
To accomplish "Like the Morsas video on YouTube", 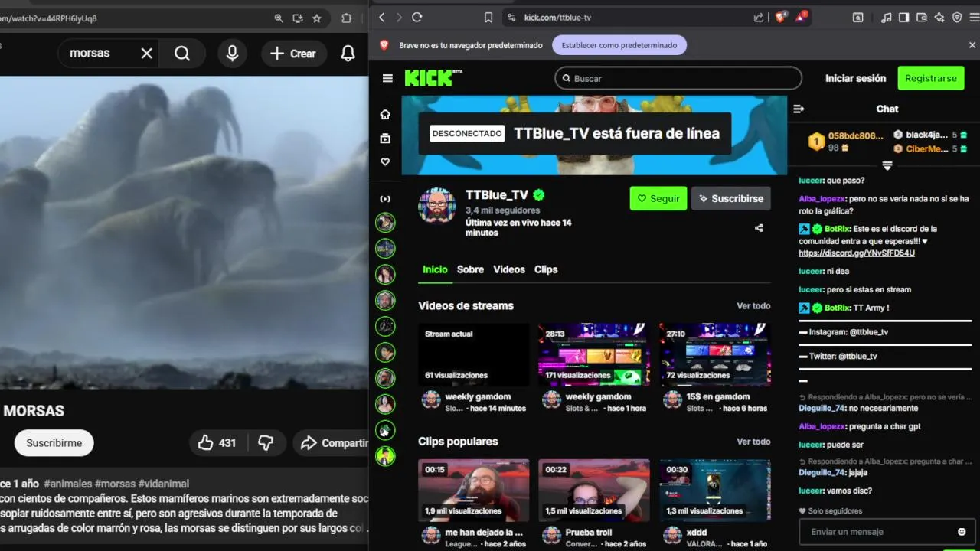I will (217, 443).
